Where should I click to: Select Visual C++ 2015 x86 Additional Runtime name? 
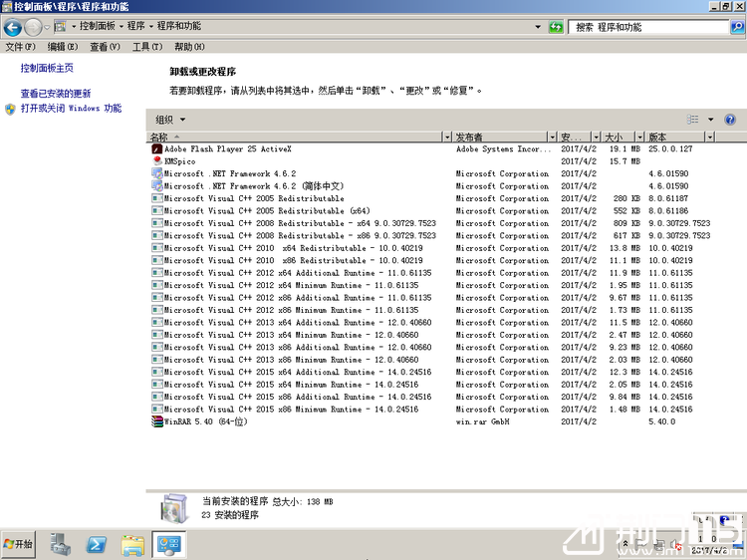298,397
